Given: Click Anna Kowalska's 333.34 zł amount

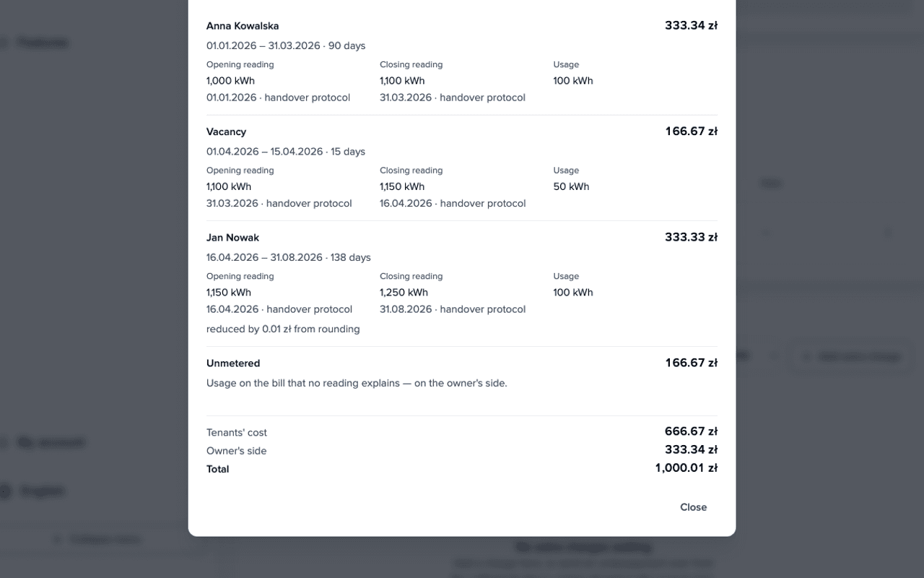Looking at the screenshot, I should pos(691,25).
